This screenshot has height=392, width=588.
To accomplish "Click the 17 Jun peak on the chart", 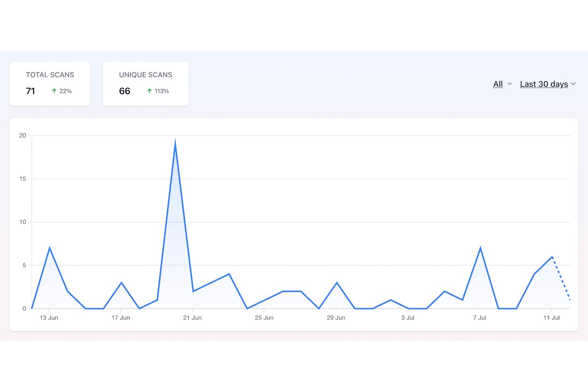I will [121, 283].
